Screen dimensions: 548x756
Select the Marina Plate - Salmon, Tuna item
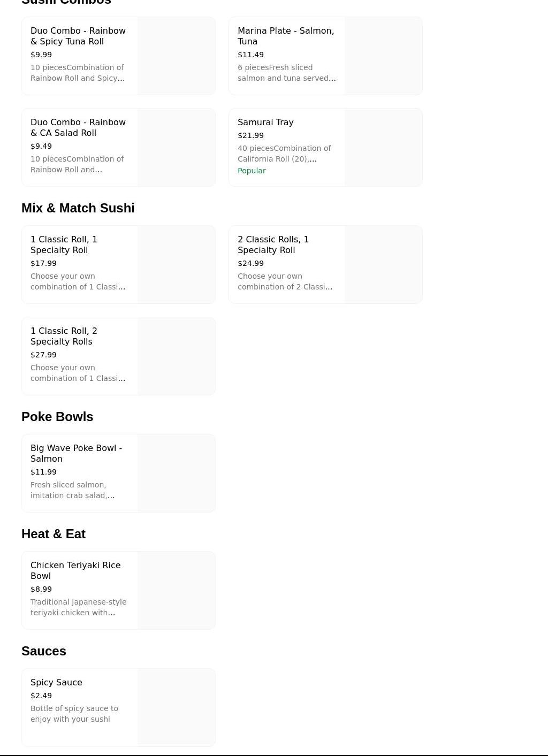[286, 36]
